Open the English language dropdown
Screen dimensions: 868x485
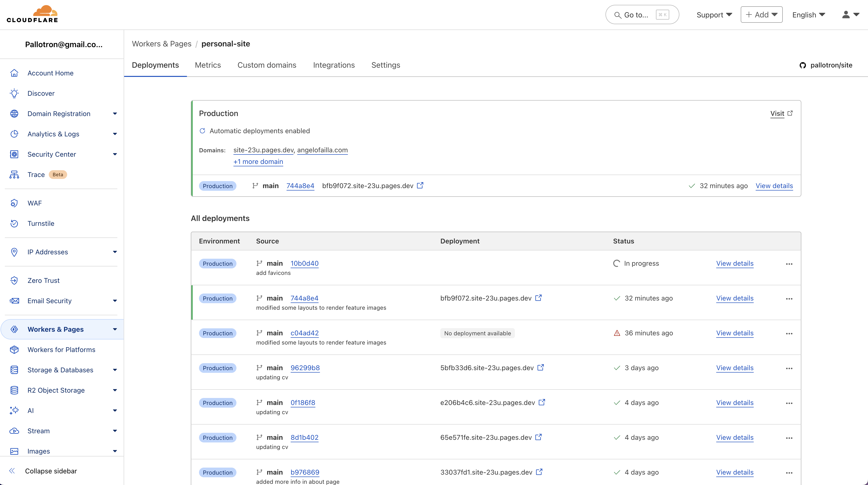click(809, 15)
